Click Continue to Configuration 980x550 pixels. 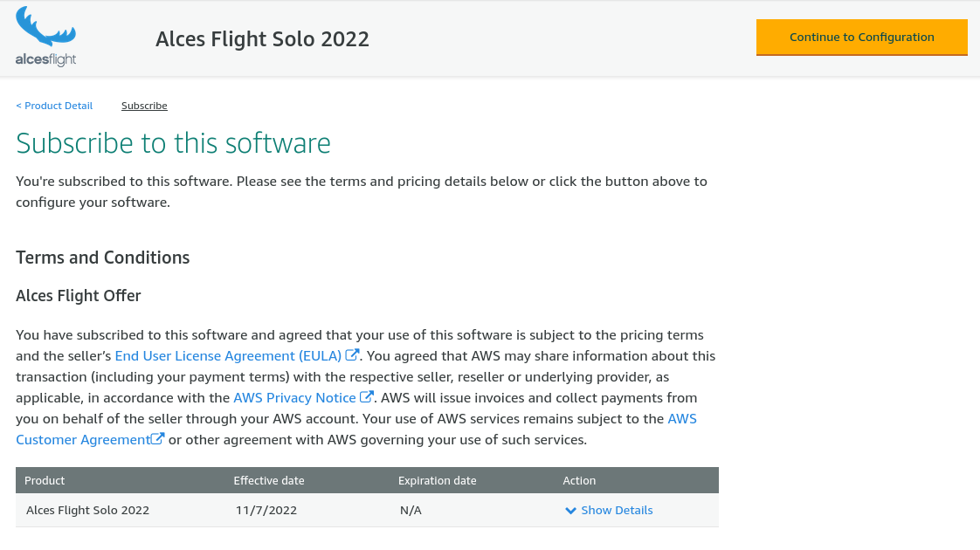861,37
